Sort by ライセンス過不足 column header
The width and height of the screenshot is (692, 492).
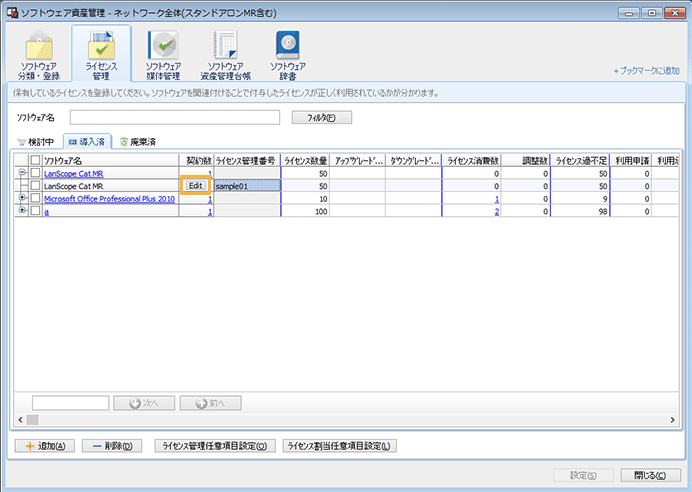580,161
